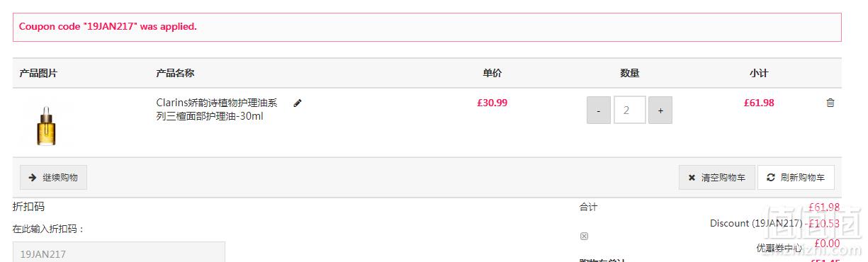Click the discount code field containing 19JAN217
The image size is (868, 262).
[x=119, y=252]
